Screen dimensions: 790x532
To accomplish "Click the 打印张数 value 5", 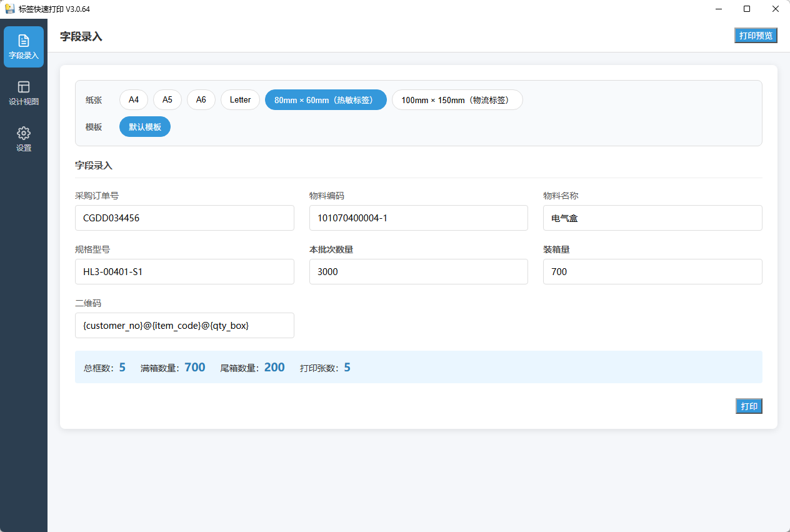I will 347,368.
